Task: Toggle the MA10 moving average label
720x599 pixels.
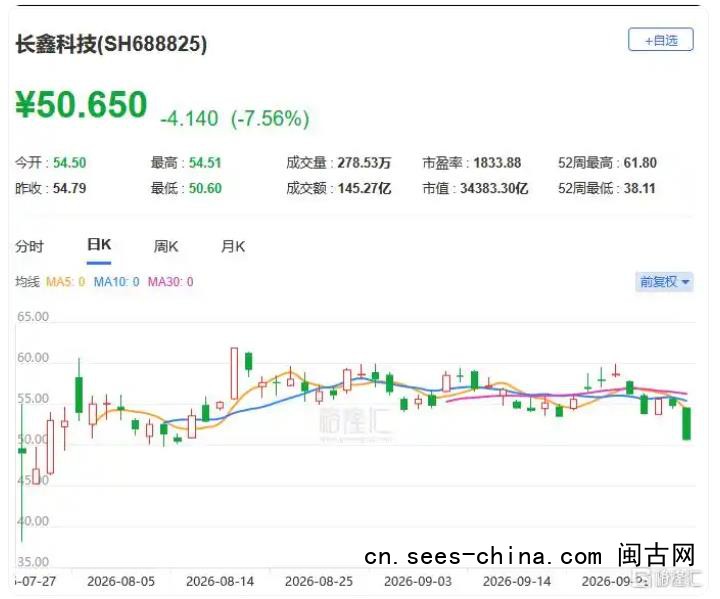Action: (116, 282)
